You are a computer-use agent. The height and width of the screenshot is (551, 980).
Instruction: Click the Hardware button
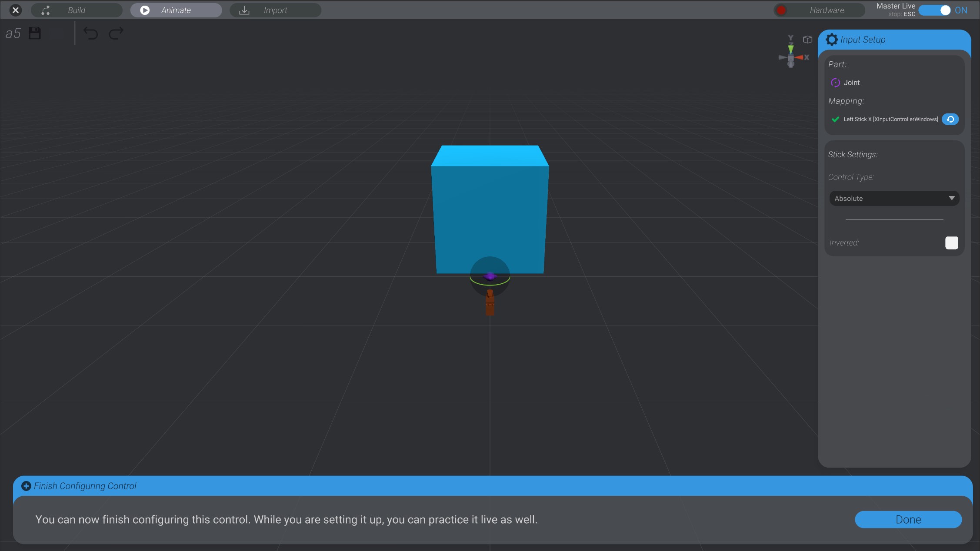tap(827, 10)
